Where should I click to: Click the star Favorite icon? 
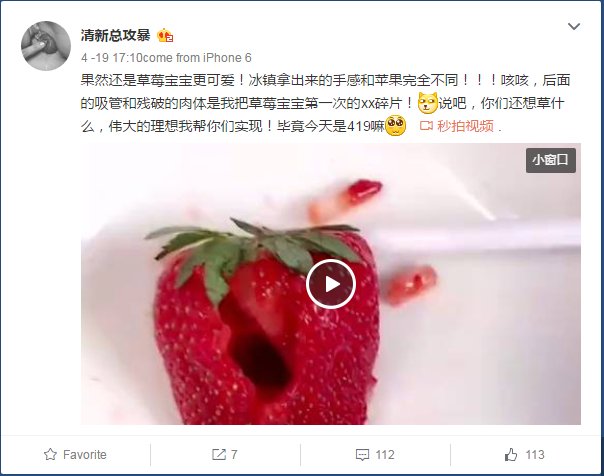[50, 454]
